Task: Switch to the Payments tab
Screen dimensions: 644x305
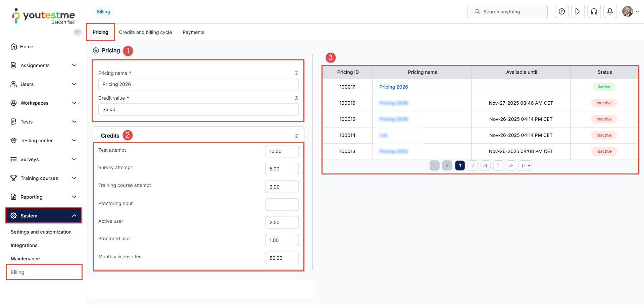Action: tap(193, 32)
